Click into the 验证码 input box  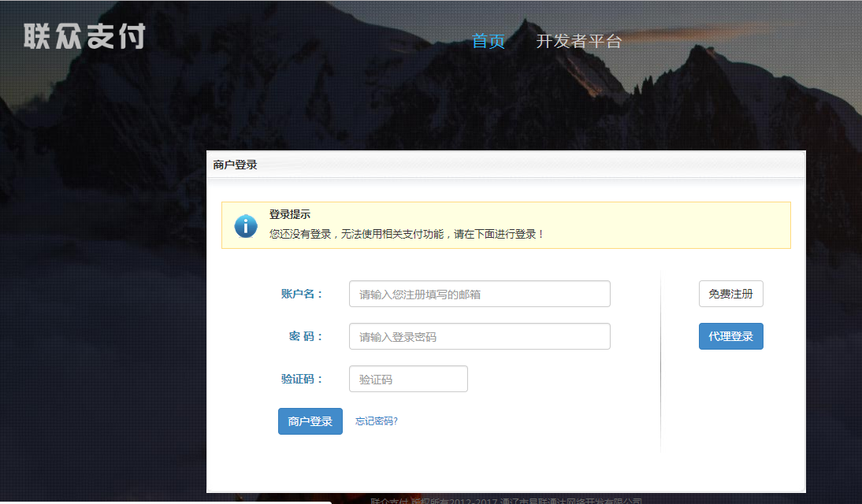(408, 379)
